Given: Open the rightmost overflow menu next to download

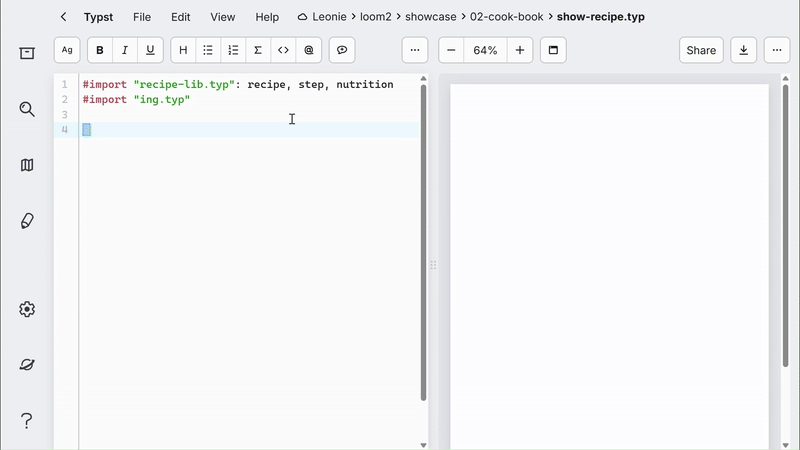Looking at the screenshot, I should click(776, 50).
